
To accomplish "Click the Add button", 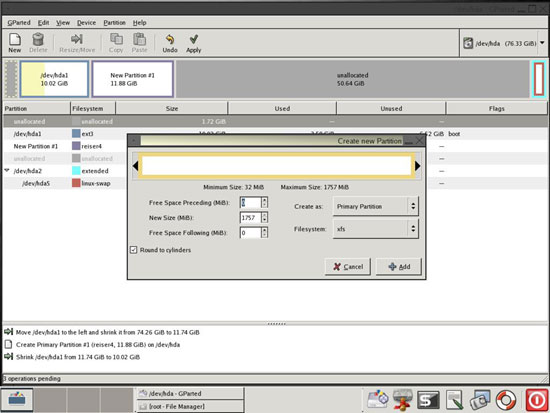I will 399,267.
